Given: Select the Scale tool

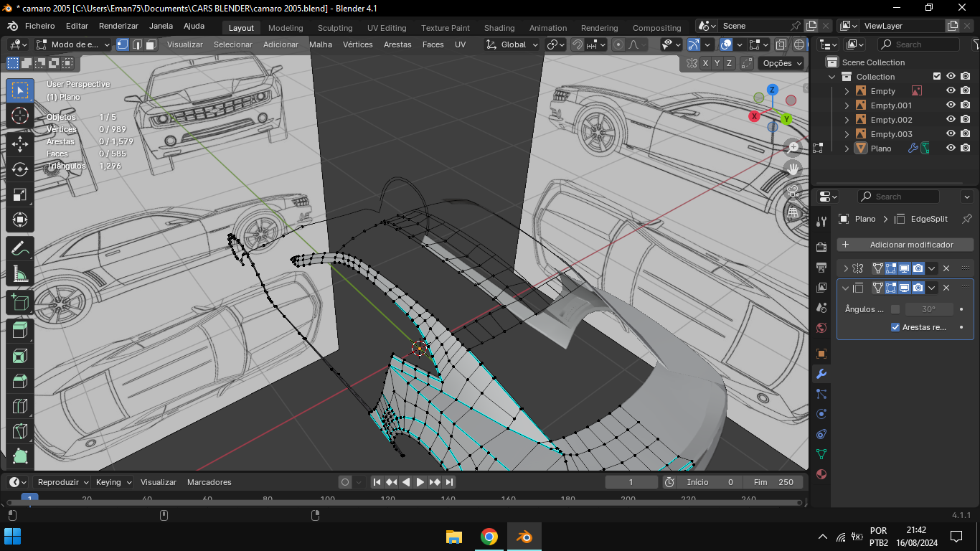Looking at the screenshot, I should coord(20,195).
